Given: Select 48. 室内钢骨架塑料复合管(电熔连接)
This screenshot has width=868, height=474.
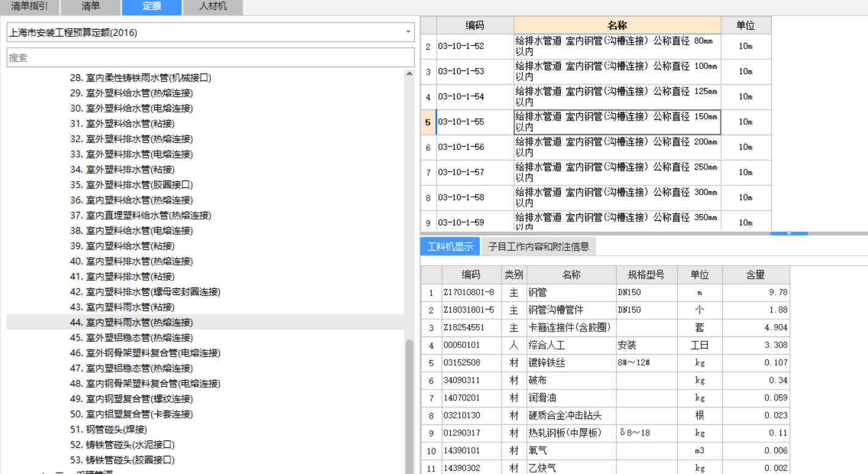Looking at the screenshot, I should coord(145,383).
